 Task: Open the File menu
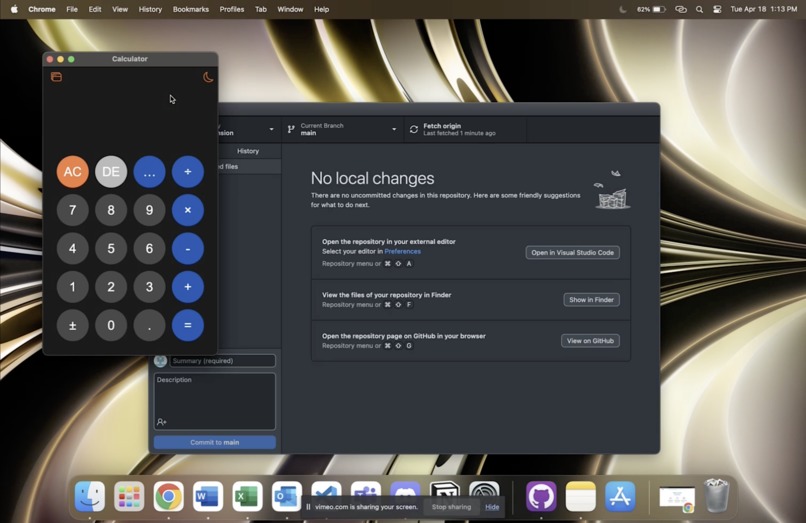pos(72,9)
